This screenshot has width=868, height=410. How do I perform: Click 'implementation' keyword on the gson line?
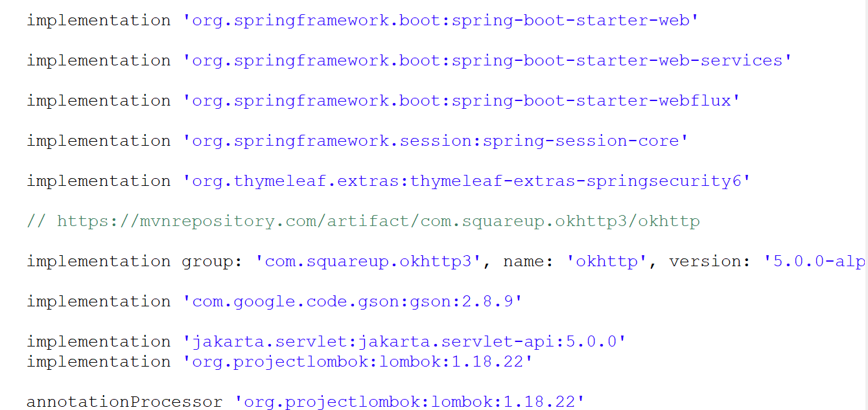pos(99,301)
